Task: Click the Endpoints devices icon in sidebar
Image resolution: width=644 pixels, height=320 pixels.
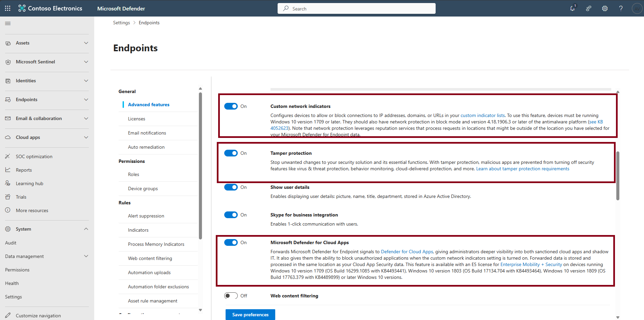Action: click(8, 100)
